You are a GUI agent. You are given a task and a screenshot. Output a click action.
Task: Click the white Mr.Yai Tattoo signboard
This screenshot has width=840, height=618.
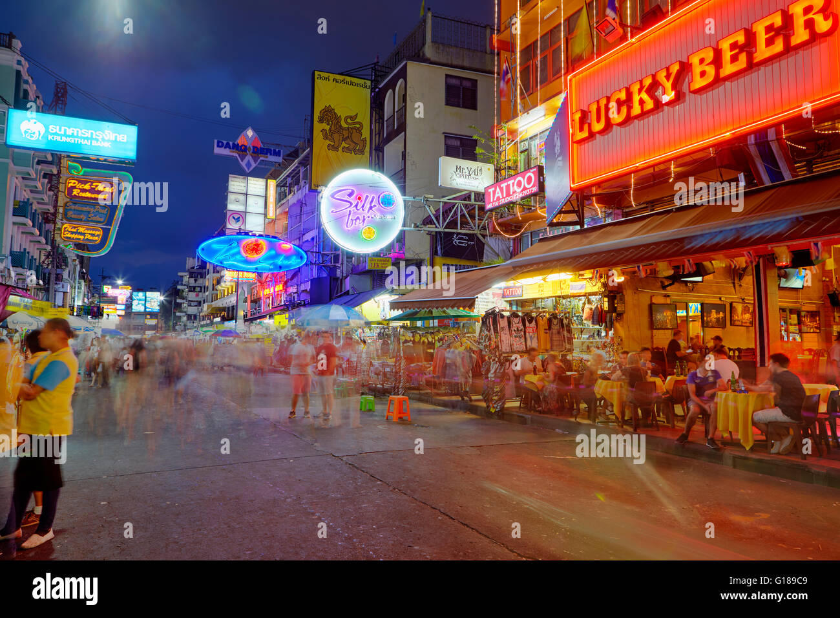coord(466,174)
